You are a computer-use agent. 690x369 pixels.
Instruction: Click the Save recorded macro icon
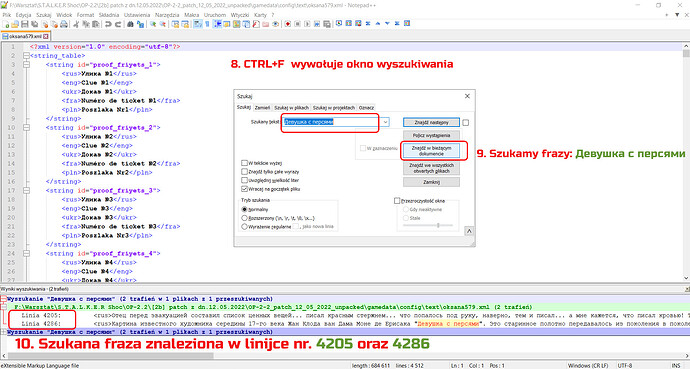(x=327, y=24)
